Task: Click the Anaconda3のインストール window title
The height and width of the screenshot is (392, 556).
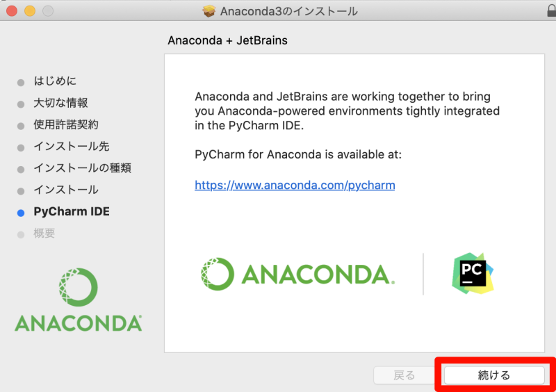Action: [x=289, y=11]
